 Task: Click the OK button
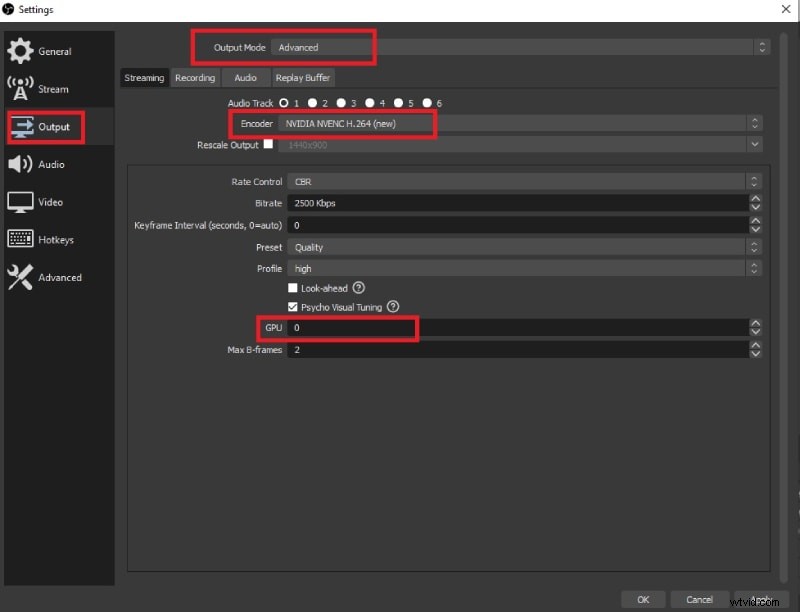(x=643, y=599)
